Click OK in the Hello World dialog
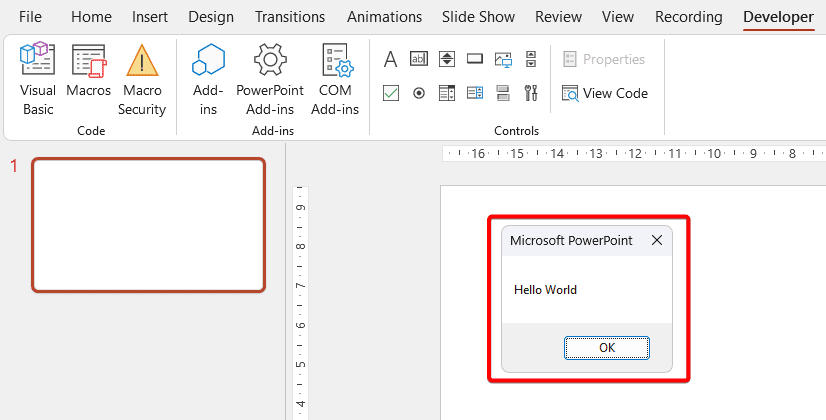Screen dimensions: 826x420 coord(607,348)
